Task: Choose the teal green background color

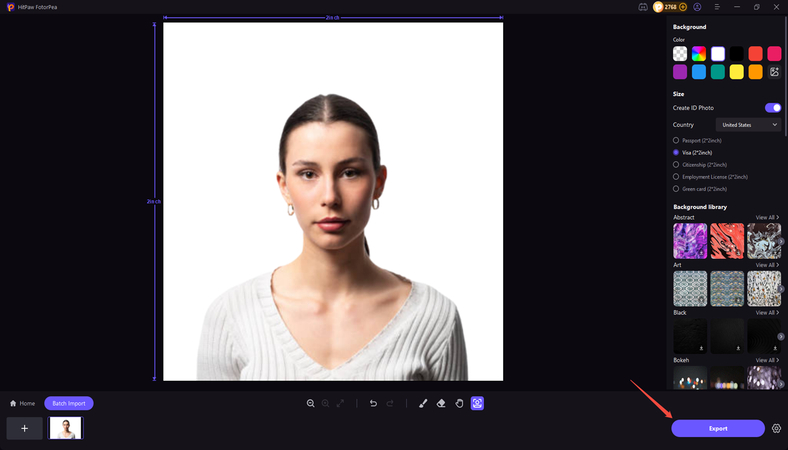Action: 718,72
